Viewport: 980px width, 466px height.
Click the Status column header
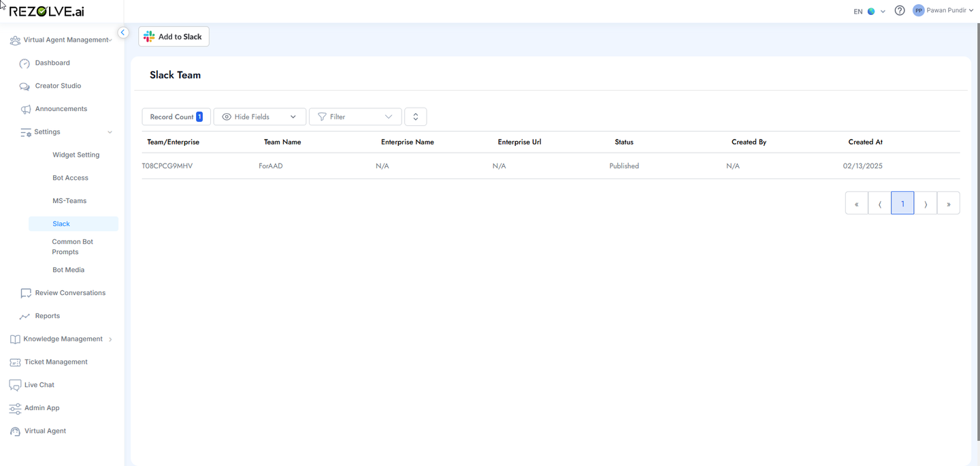(624, 142)
